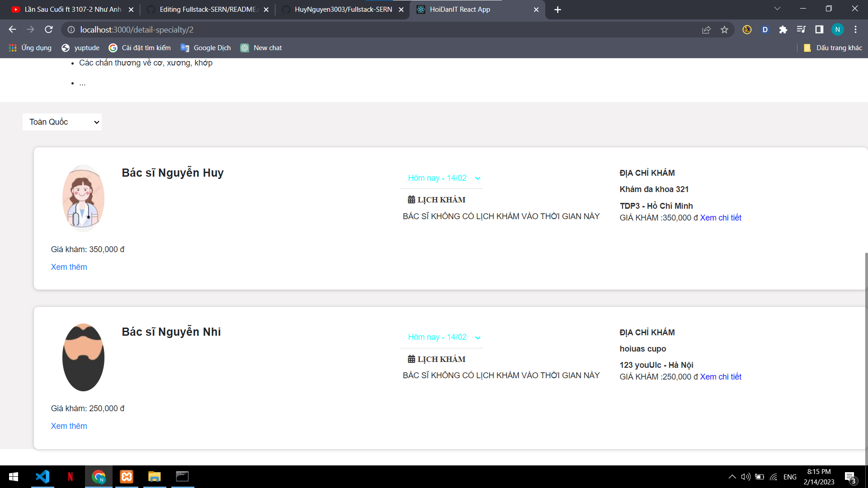Image resolution: width=868 pixels, height=488 pixels.
Task: Expand the Toàn Quốc province dropdown
Action: (62, 122)
